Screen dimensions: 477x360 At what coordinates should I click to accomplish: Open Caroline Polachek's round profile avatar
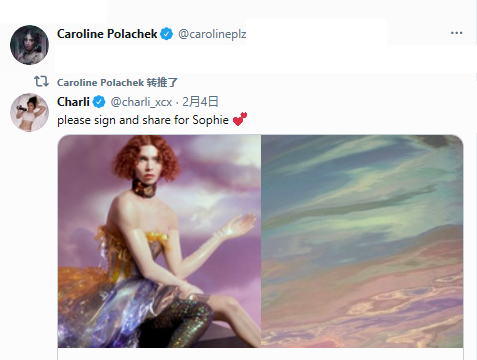click(x=29, y=44)
